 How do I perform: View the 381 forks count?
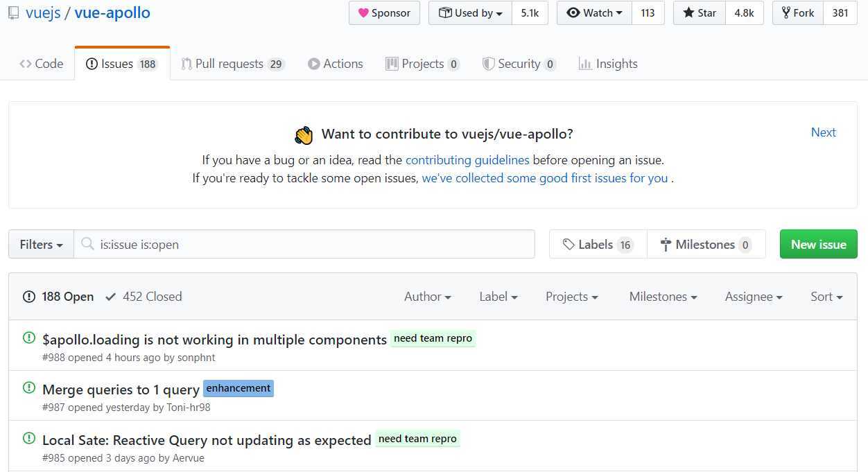840,13
